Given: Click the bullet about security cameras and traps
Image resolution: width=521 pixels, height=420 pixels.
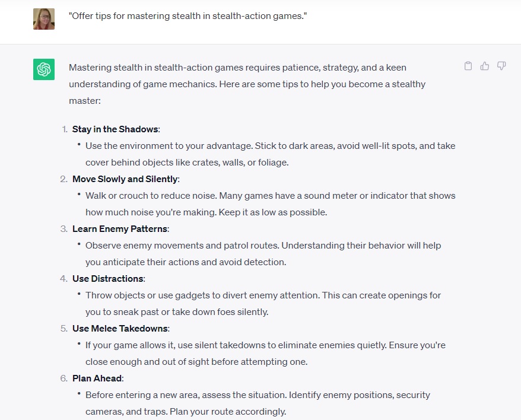Looking at the screenshot, I should [258, 403].
